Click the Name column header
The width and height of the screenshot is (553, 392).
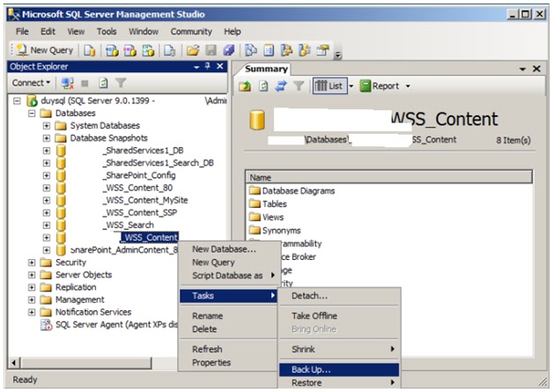click(388, 177)
